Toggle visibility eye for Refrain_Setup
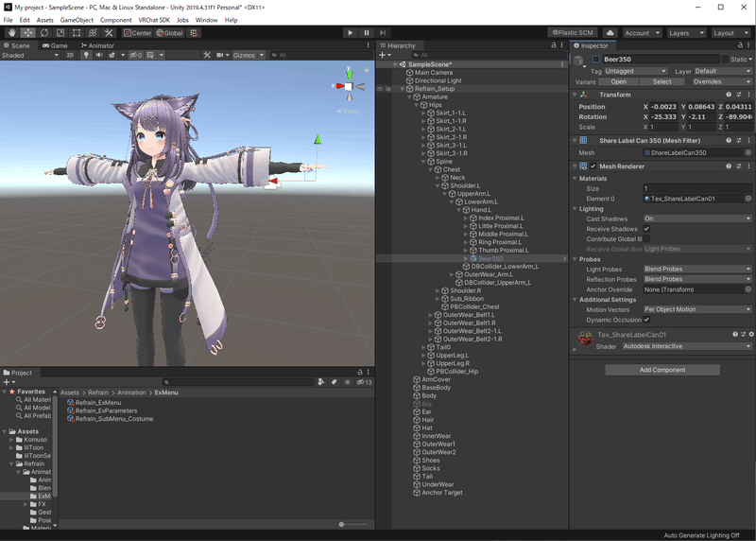The image size is (756, 541). [380, 89]
